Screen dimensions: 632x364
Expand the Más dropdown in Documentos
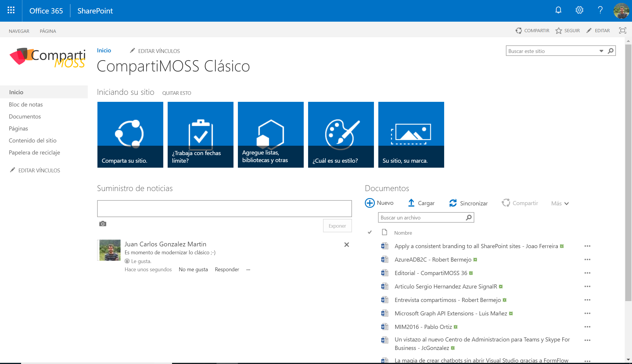559,203
